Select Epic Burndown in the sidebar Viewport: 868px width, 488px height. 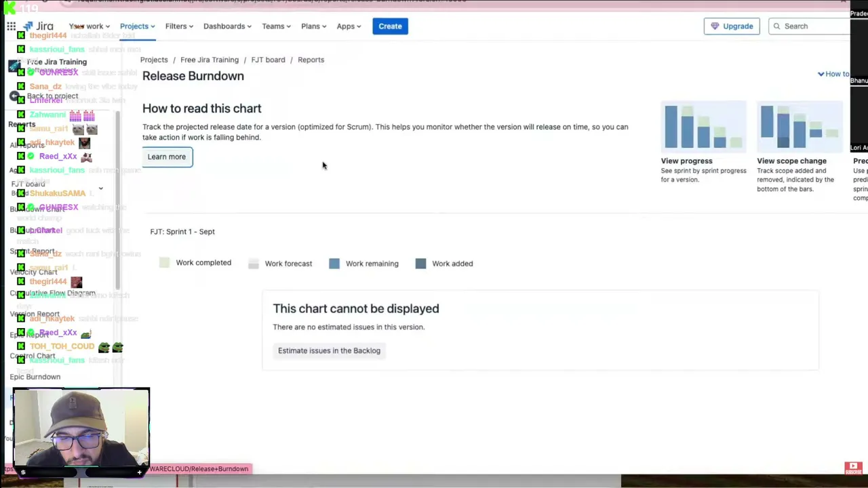pyautogui.click(x=35, y=377)
